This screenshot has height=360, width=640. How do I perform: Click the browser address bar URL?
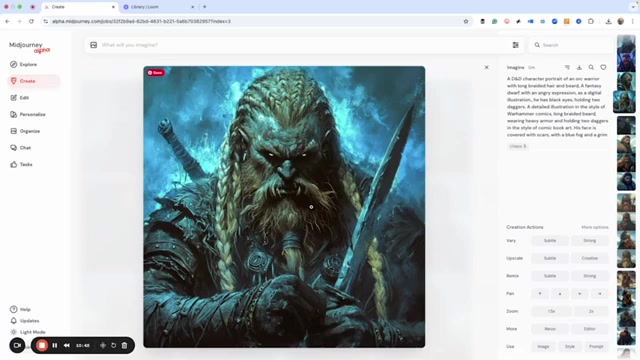point(141,21)
